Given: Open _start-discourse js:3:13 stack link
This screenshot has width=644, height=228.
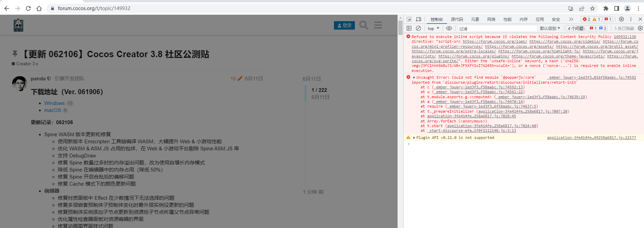Looking at the screenshot, I should point(472,130).
